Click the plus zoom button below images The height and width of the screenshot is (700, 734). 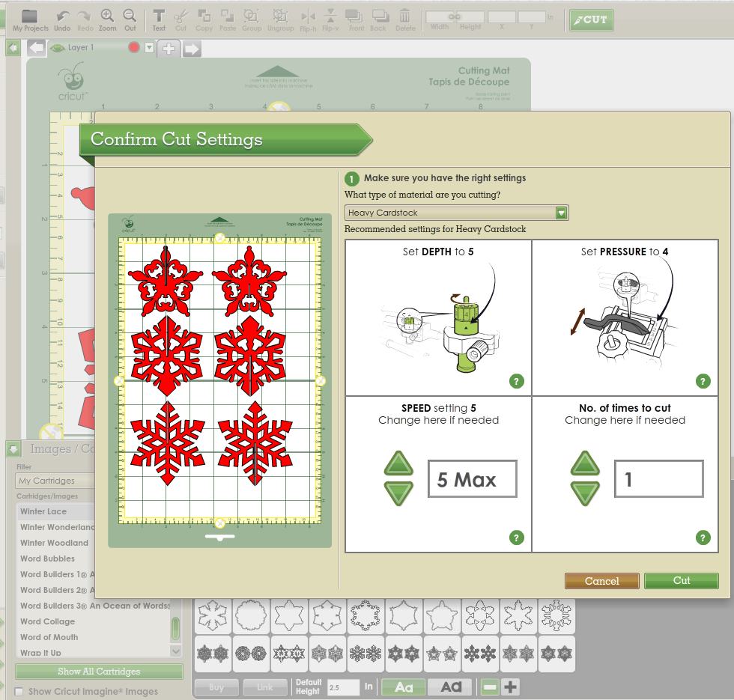[x=510, y=687]
